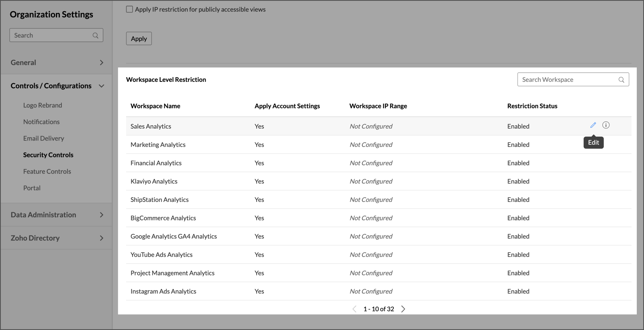
Task: Select the Financial Analytics row
Action: tap(379, 163)
